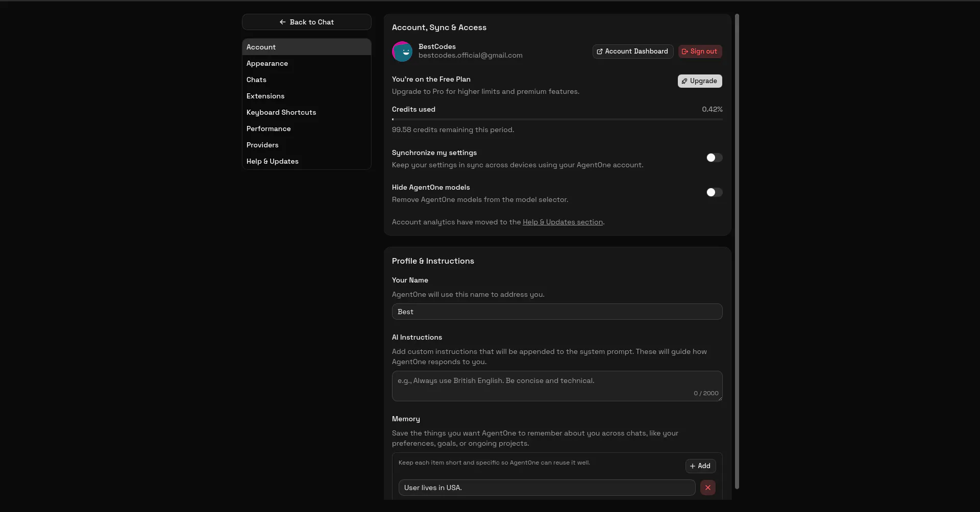The image size is (980, 512).
Task: Sign out of the account
Action: pos(700,52)
